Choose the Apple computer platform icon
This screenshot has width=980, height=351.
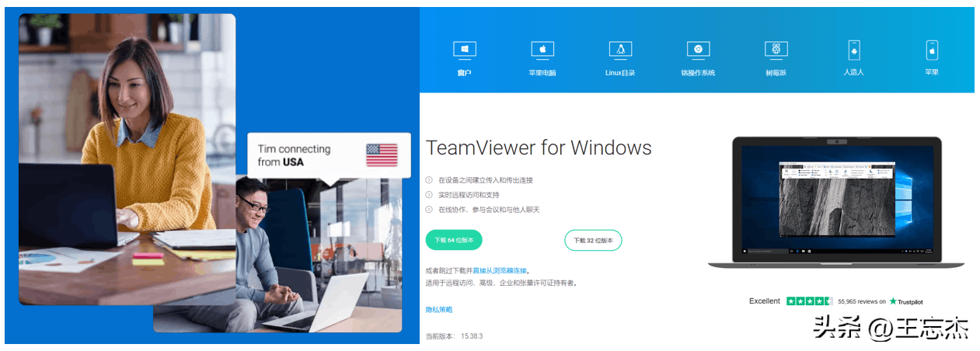click(x=542, y=50)
